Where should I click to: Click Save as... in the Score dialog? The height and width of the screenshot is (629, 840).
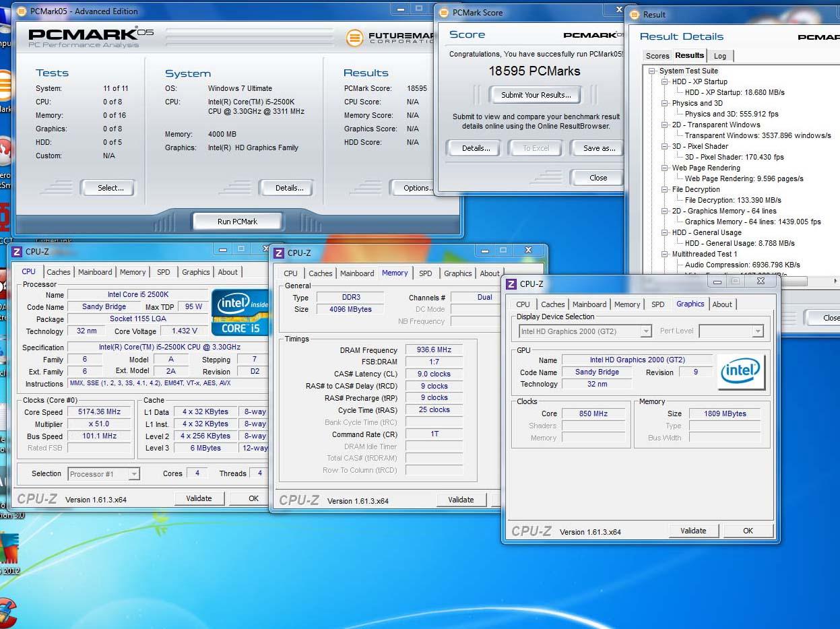(597, 148)
